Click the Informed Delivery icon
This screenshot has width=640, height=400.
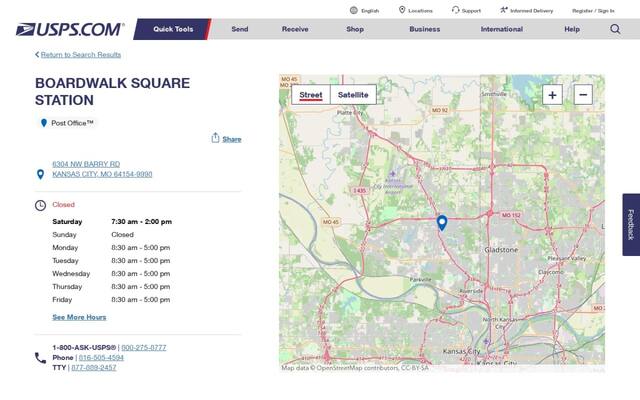pyautogui.click(x=504, y=10)
